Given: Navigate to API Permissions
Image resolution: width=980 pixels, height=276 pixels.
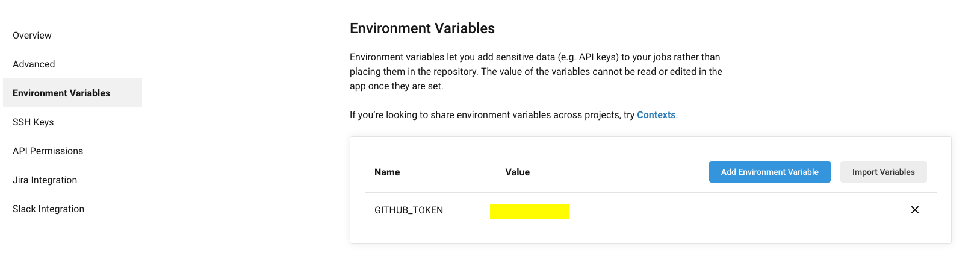Looking at the screenshot, I should click(48, 151).
